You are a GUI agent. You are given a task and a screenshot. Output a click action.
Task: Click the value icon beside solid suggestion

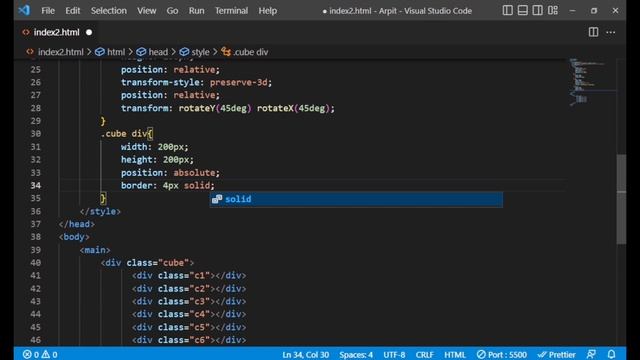pyautogui.click(x=217, y=199)
